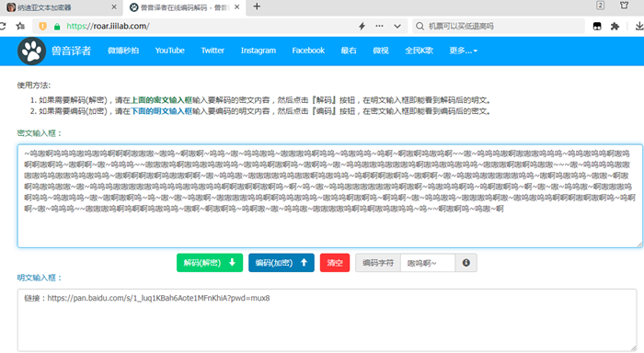
Task: Click the lightning bolt icon in address bar
Action: [362, 27]
